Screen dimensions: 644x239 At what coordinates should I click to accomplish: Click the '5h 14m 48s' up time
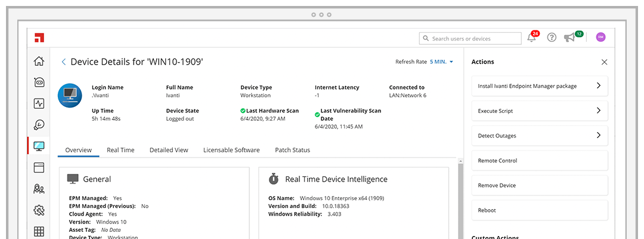coord(106,119)
